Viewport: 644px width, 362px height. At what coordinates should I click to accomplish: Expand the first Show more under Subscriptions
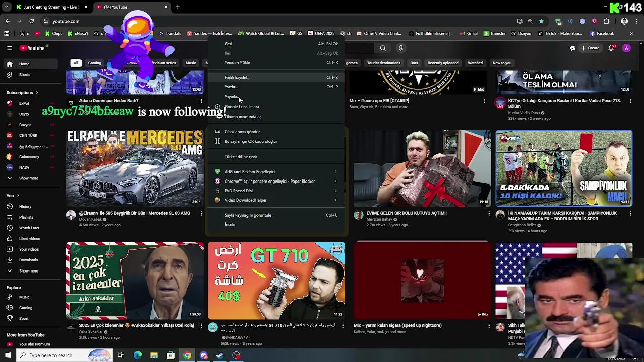[32, 178]
